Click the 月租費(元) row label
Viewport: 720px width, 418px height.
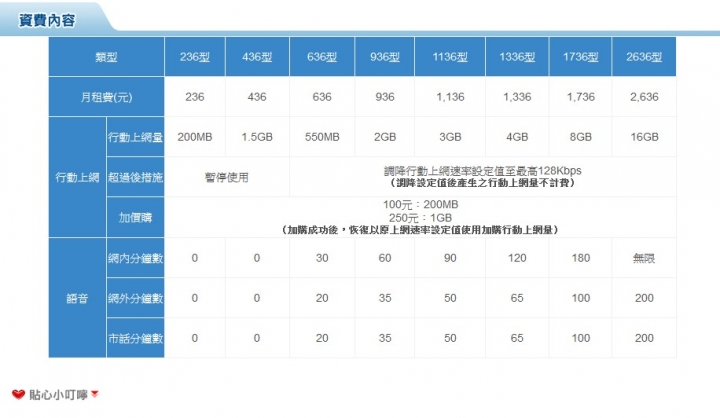[107, 97]
